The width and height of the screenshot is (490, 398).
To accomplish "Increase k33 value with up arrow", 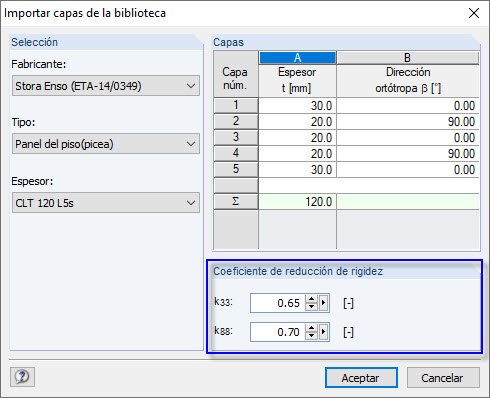I will pyautogui.click(x=311, y=299).
